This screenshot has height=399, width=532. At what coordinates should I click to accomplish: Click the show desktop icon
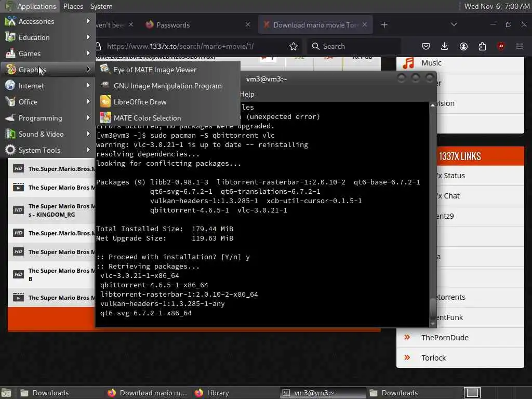6,393
